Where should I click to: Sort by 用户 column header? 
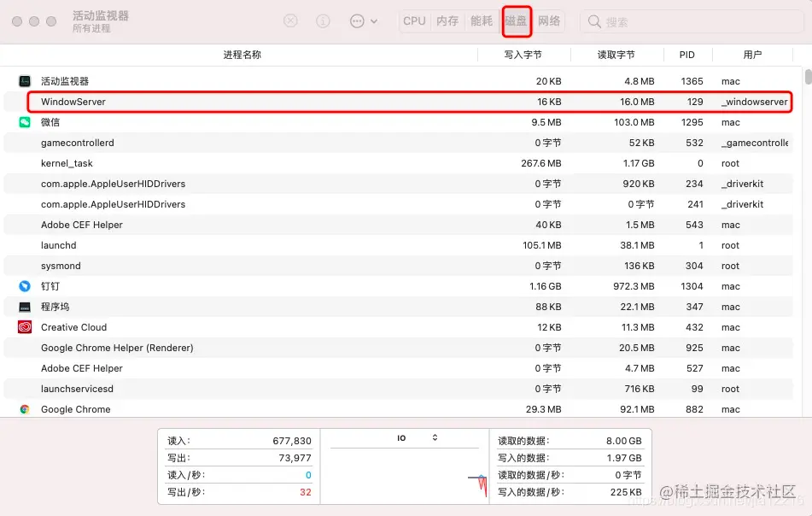pos(752,55)
